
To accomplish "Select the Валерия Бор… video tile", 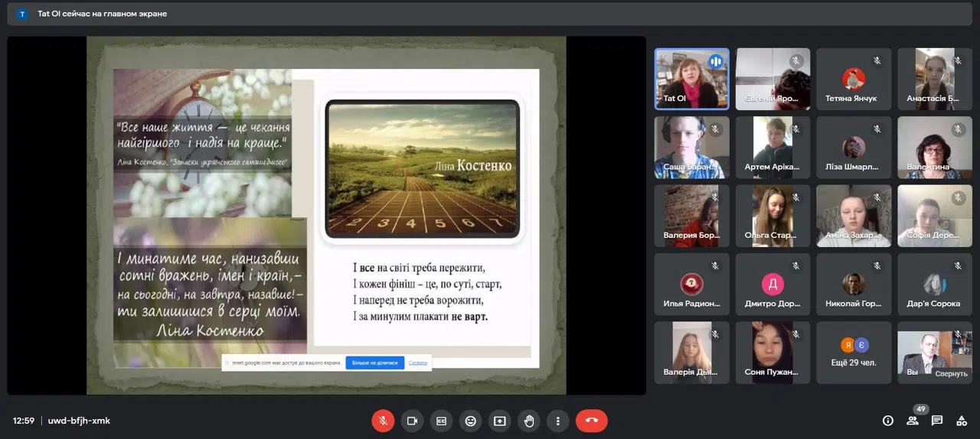I will pos(691,216).
